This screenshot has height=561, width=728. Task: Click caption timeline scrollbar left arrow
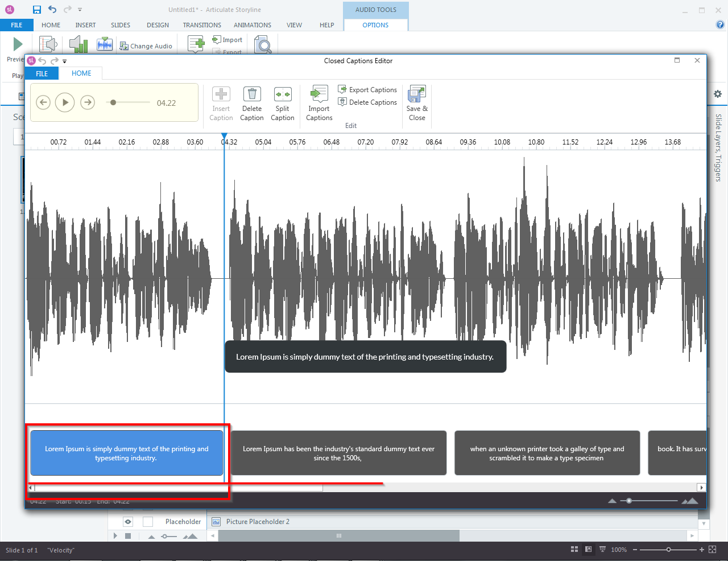31,488
